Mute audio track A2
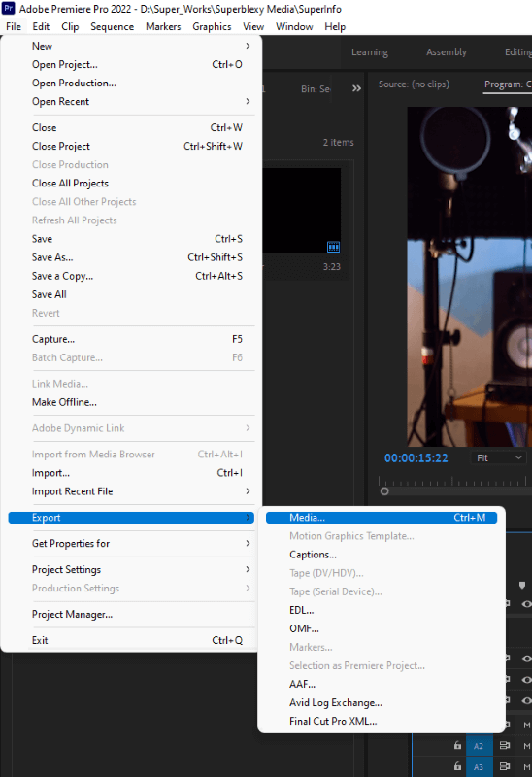The height and width of the screenshot is (777, 532). [x=526, y=746]
